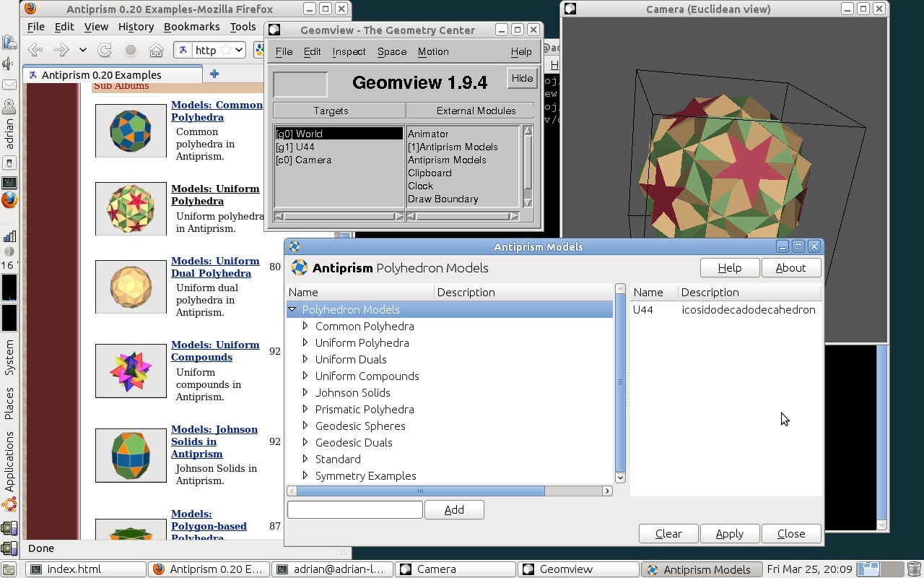Select [g1] U44 in the Targets list

339,147
